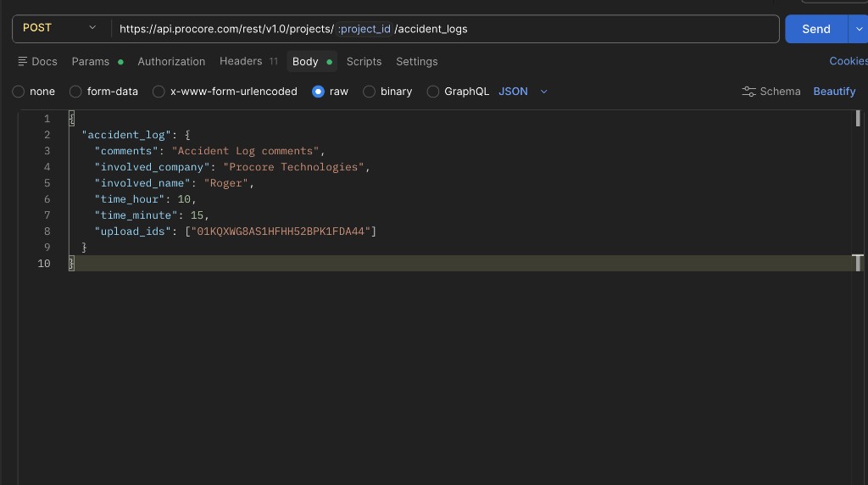Viewport: 868px width, 485px height.
Task: Click the editor vertical scrollbar thumb
Action: point(858,118)
